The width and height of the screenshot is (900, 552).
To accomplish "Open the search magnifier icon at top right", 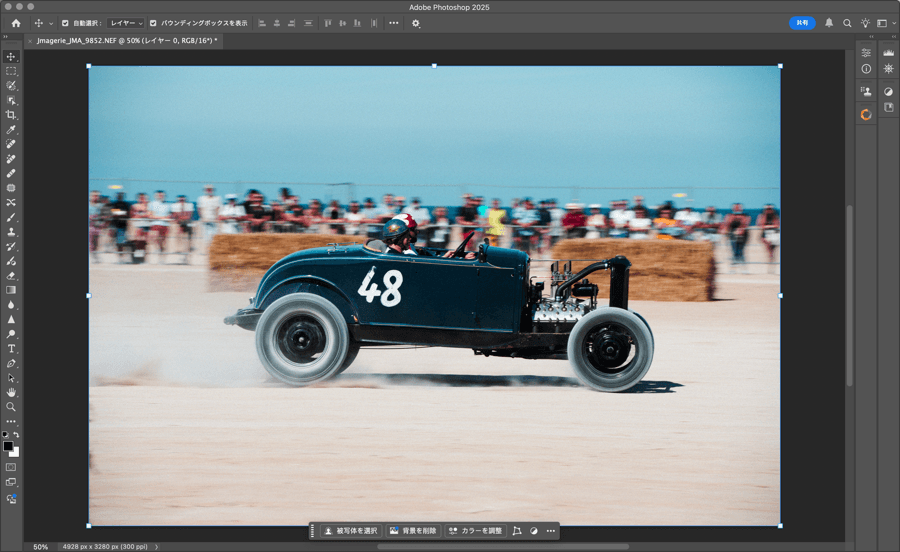I will click(x=847, y=23).
